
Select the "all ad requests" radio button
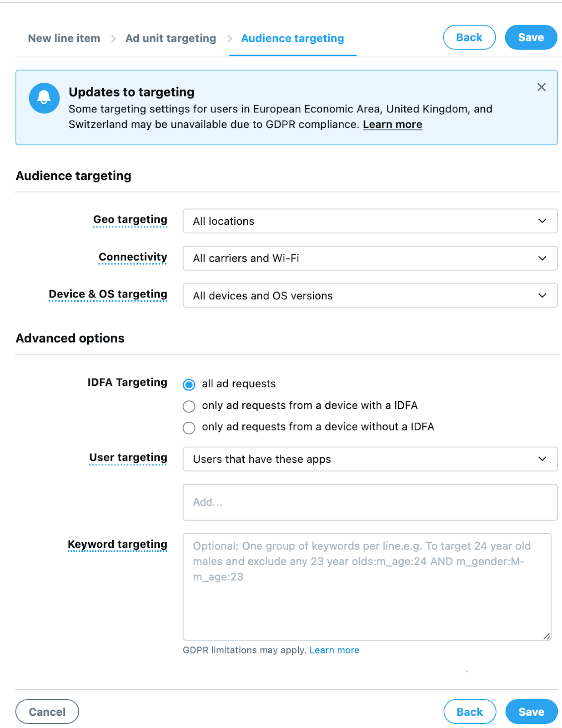(189, 384)
